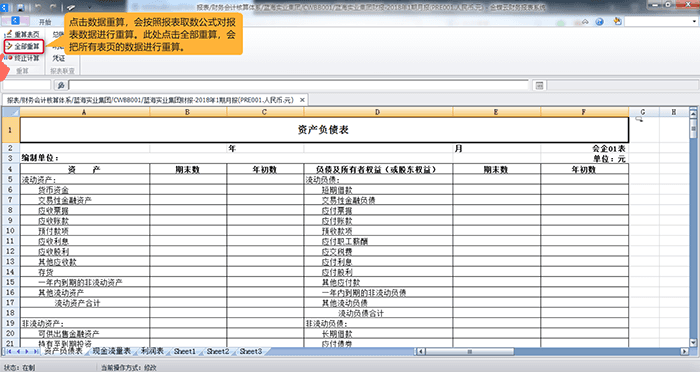This screenshot has width=700, height=372.
Task: Click vertical scrollbar down arrow
Action: tap(693, 343)
